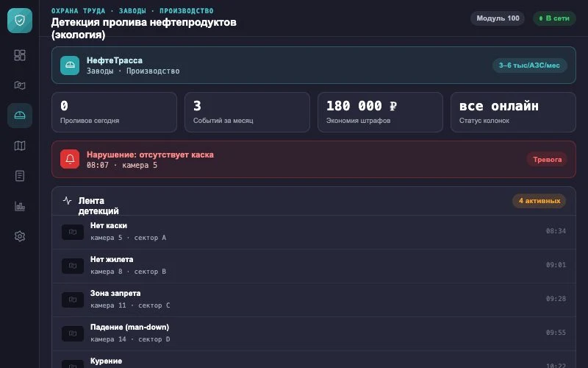
Task: Click the Лента детекций section heading
Action: click(98, 206)
